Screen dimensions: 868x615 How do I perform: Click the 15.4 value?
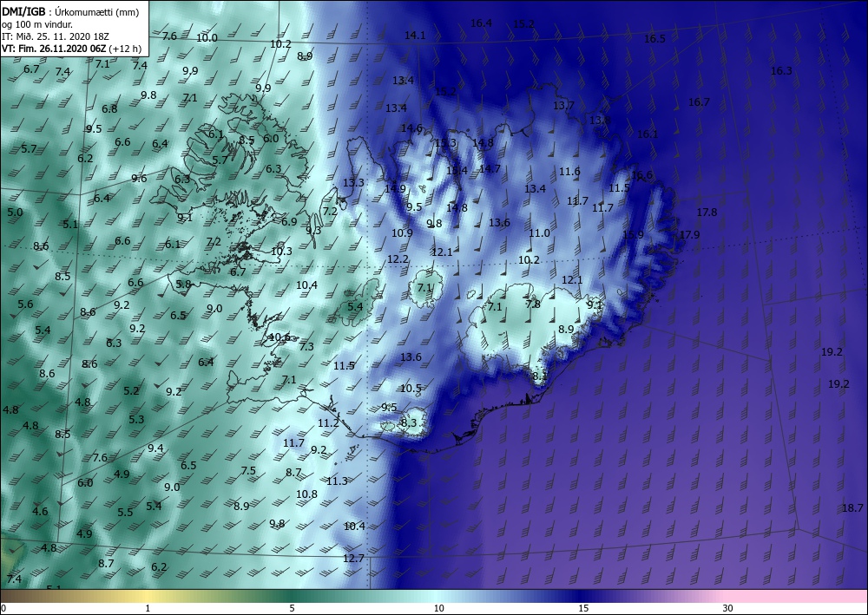[457, 170]
